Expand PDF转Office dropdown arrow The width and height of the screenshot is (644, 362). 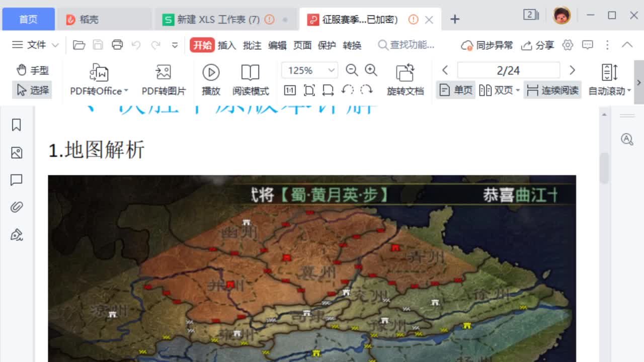126,91
